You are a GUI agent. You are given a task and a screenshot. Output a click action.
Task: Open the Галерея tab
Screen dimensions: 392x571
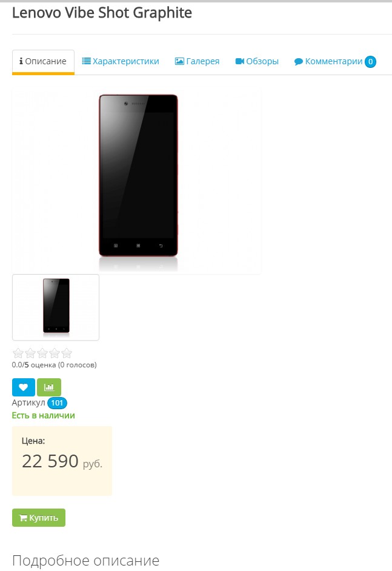pyautogui.click(x=198, y=62)
